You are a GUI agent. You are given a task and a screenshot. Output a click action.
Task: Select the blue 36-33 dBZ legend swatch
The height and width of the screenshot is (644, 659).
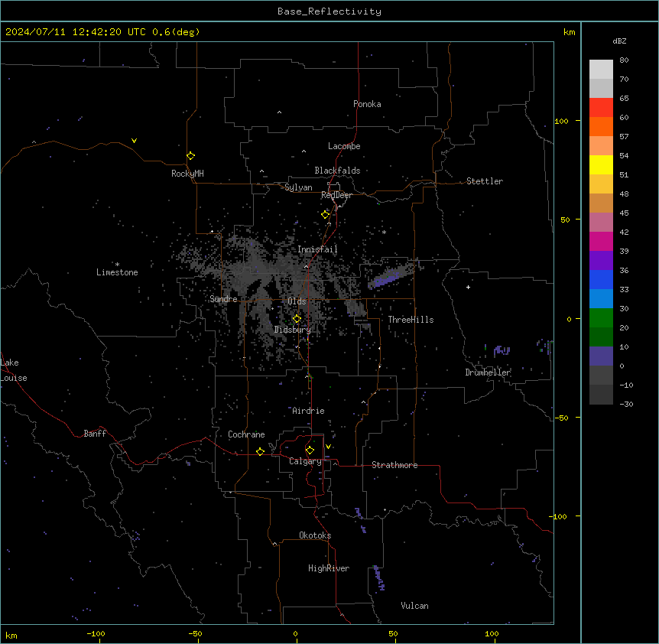click(601, 279)
